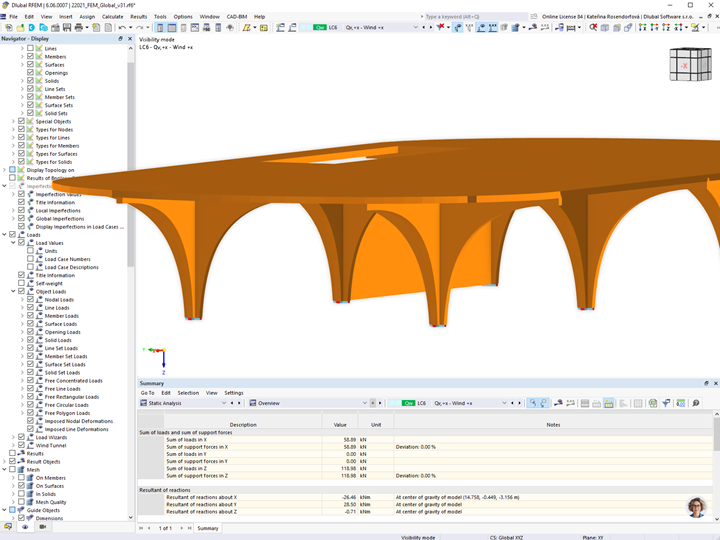Open the Display tab eye icon in Navigator
The width and height of the screenshot is (720, 540).
[25, 527]
